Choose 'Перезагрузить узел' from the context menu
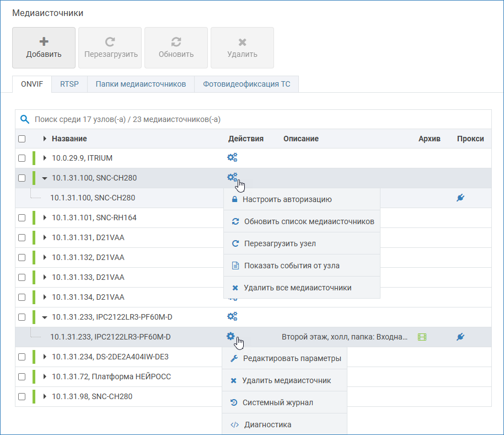 pos(280,243)
